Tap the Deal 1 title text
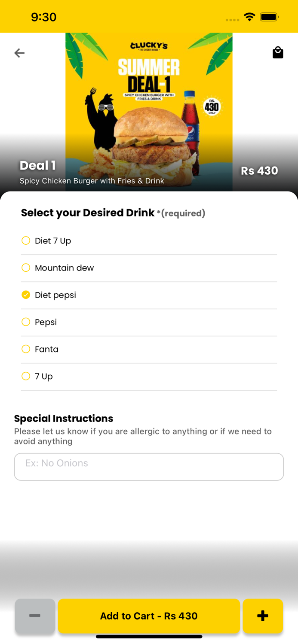This screenshot has width=298, height=644. [38, 165]
